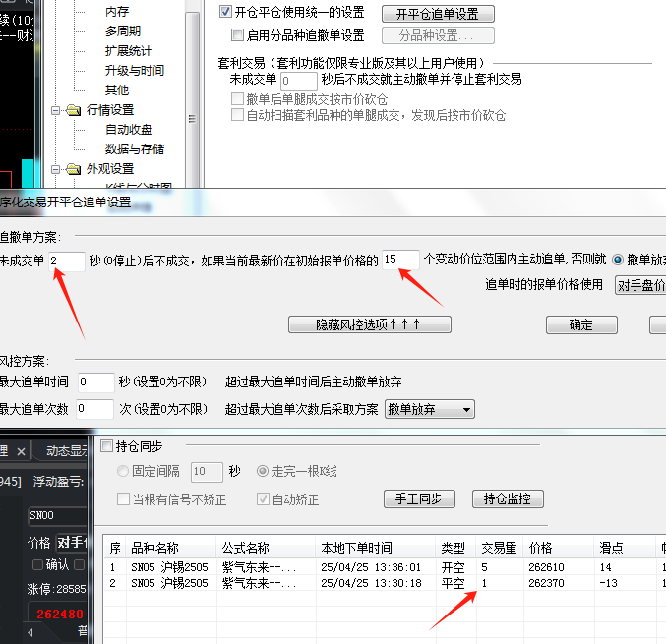Viewport: 666px width, 644px height.
Task: Click the left scroll arrow in order panel
Action: [x=30, y=633]
